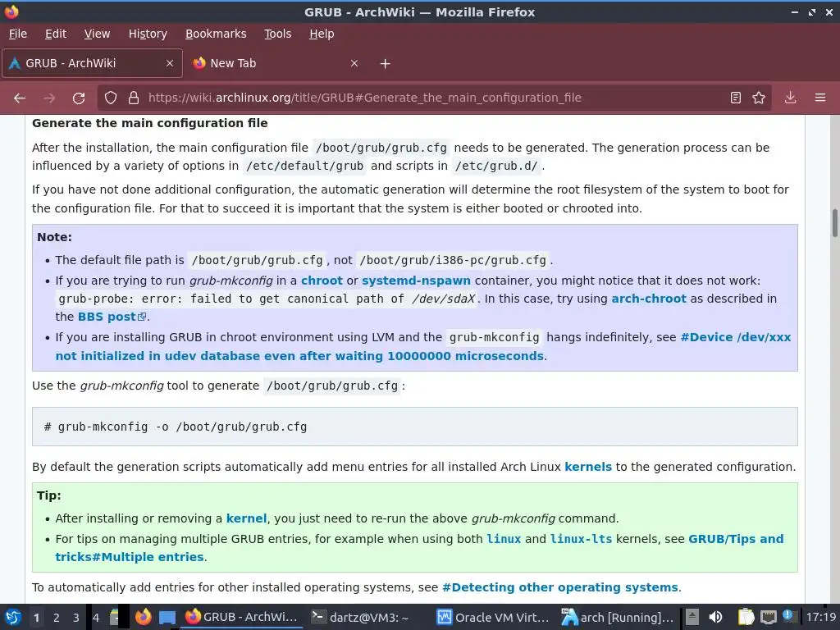Open the File menu
The height and width of the screenshot is (630, 840).
coord(18,34)
